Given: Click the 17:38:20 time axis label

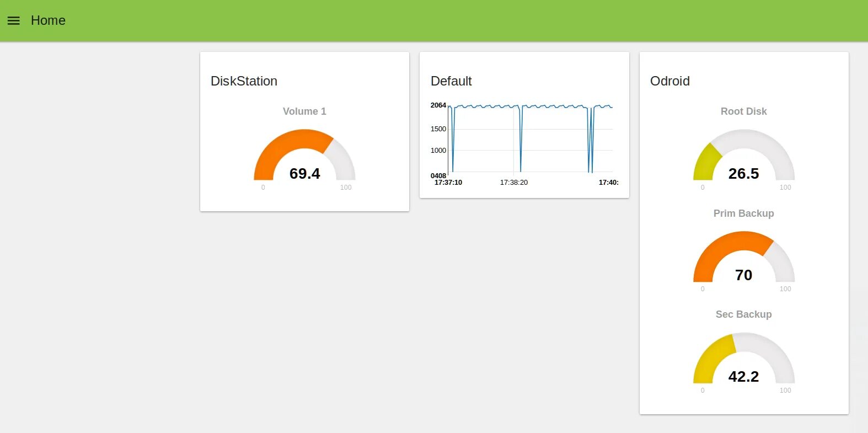Looking at the screenshot, I should [x=514, y=183].
